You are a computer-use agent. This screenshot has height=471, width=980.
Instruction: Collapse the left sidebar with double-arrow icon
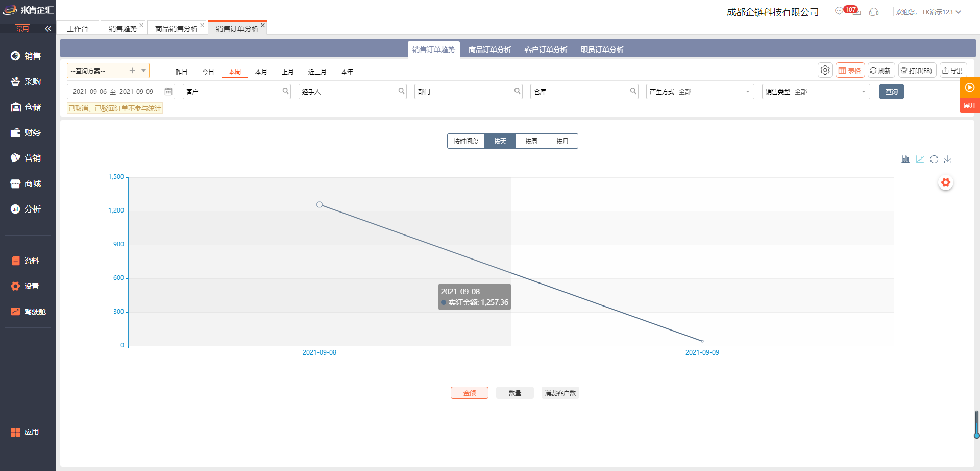(48, 29)
